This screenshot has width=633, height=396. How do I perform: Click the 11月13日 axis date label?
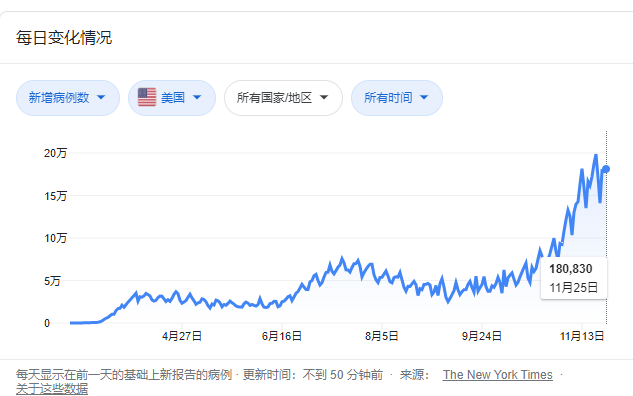582,336
